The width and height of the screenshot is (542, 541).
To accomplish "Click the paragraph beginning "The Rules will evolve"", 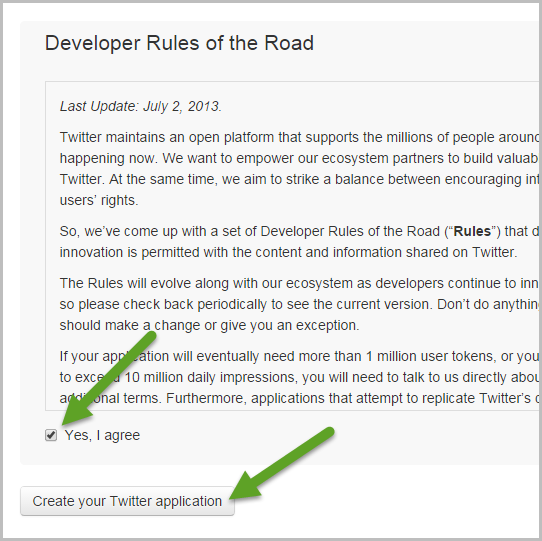I will tap(299, 304).
